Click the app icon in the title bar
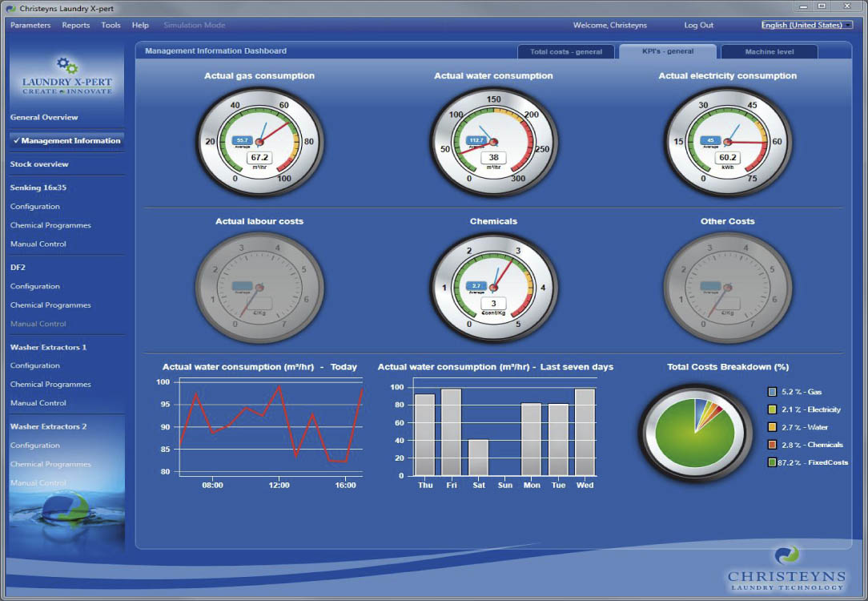 pos(10,8)
